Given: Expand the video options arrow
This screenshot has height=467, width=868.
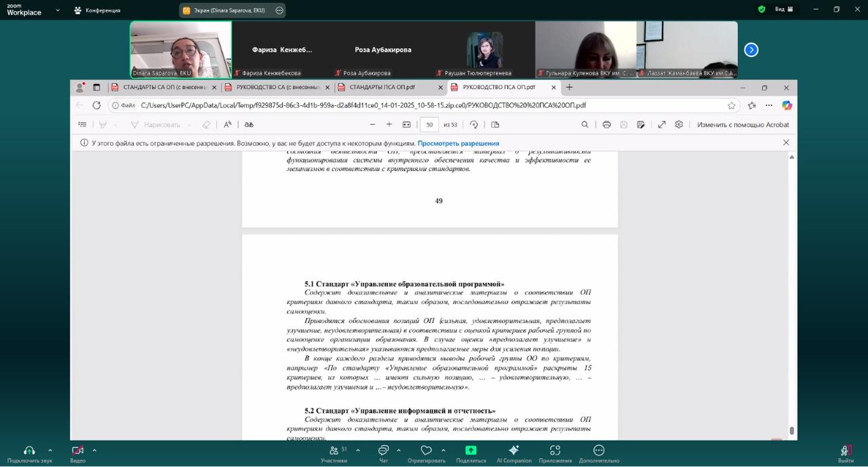Looking at the screenshot, I should pyautogui.click(x=94, y=450).
